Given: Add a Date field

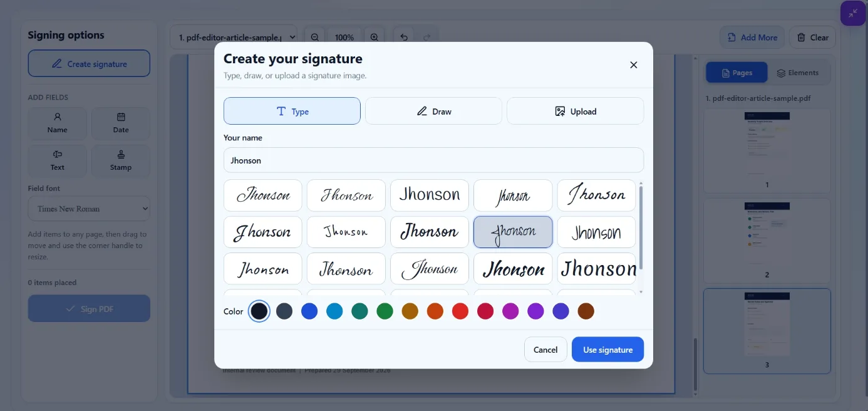Looking at the screenshot, I should tap(121, 123).
